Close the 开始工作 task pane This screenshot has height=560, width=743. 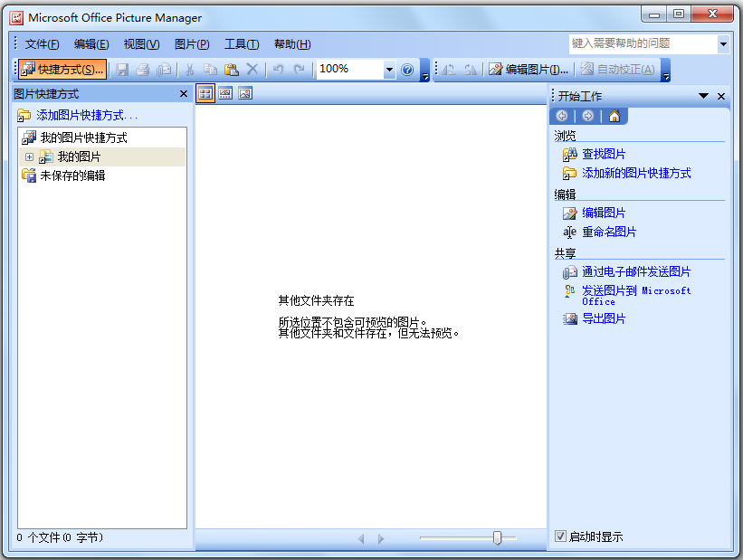tap(721, 96)
